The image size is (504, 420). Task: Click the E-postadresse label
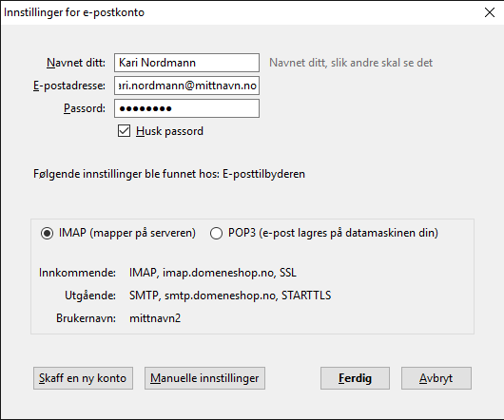[x=69, y=86]
